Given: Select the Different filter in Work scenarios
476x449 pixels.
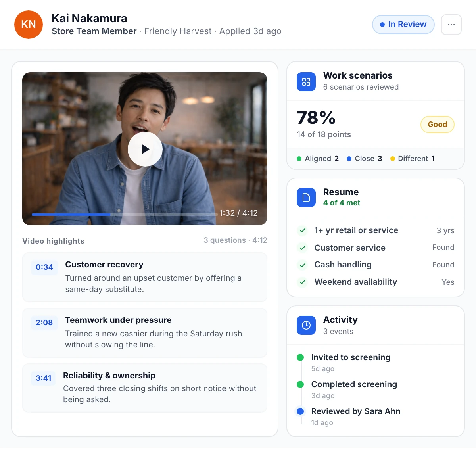Looking at the screenshot, I should coord(412,158).
